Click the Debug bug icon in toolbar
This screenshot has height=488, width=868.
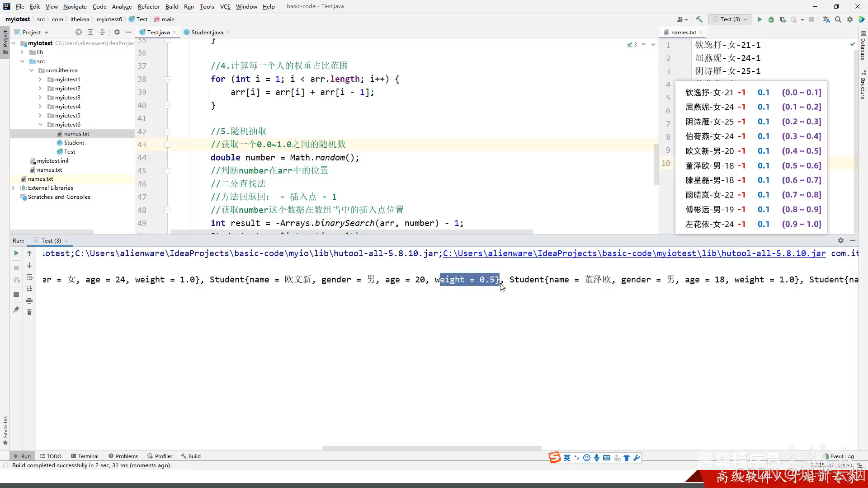[771, 19]
